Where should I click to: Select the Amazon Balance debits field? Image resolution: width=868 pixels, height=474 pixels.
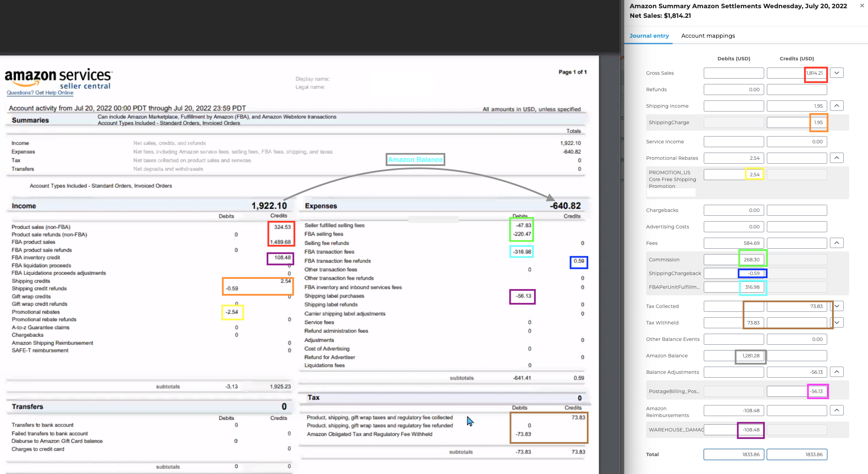[734, 356]
